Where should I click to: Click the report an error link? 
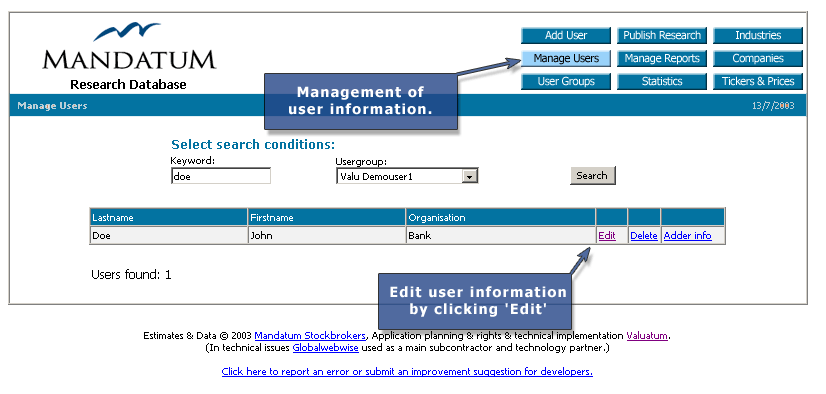tap(407, 372)
